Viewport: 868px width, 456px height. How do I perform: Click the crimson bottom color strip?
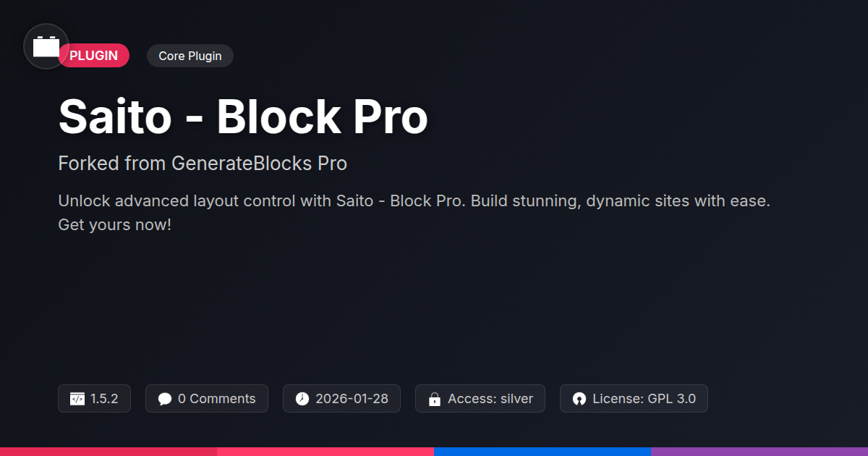(x=109, y=451)
